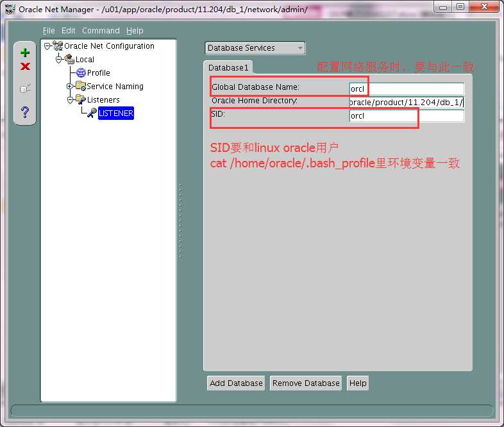Click the Service Naming folder icon
The width and height of the screenshot is (504, 427).
click(81, 86)
